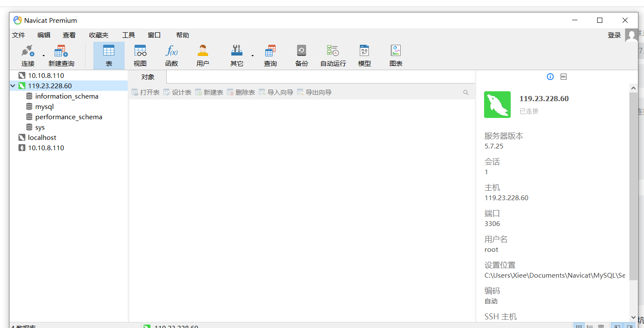Viewport: 644px width, 328px height.
Task: Click the 新建查询 (New Query) icon
Action: 61,56
